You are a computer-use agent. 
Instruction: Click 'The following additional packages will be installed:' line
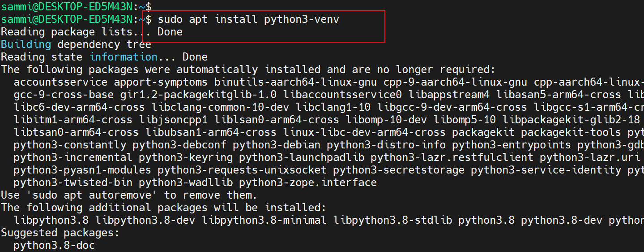(x=164, y=208)
